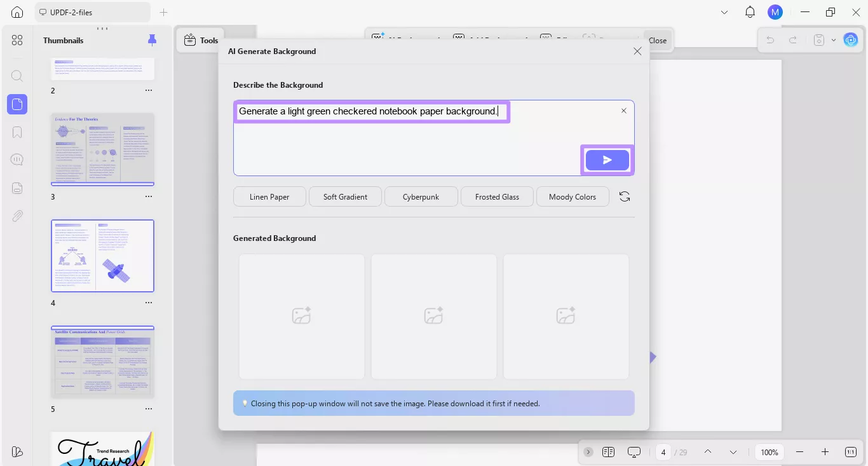The height and width of the screenshot is (466, 868).
Task: Change the page display layout
Action: pyautogui.click(x=608, y=452)
